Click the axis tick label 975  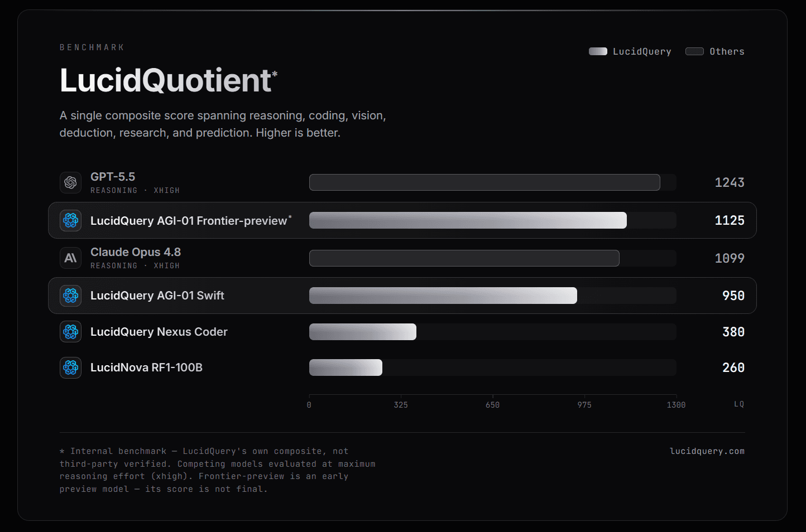tap(584, 405)
